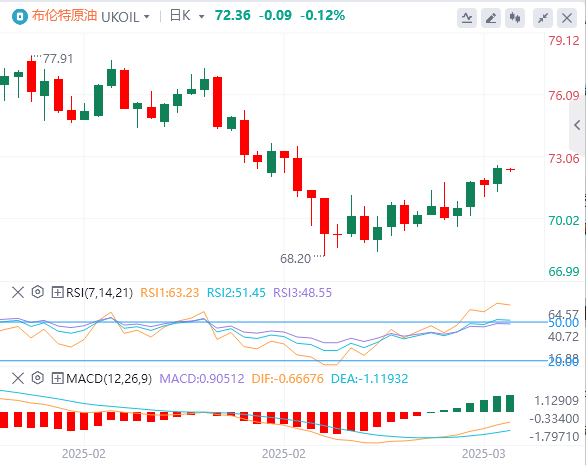Click the 2025-03 date axis label
Viewport: 586px width, 465px height.
tap(484, 454)
